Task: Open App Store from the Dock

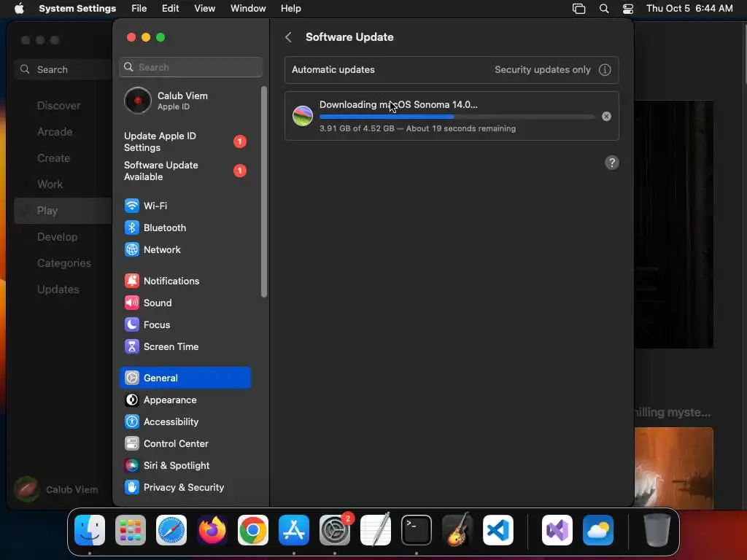Action: click(294, 530)
